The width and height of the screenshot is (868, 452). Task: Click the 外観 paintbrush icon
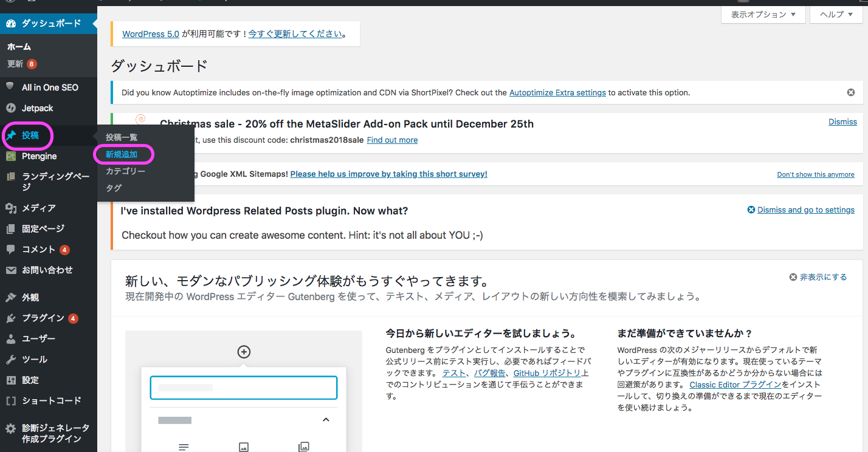(10, 298)
